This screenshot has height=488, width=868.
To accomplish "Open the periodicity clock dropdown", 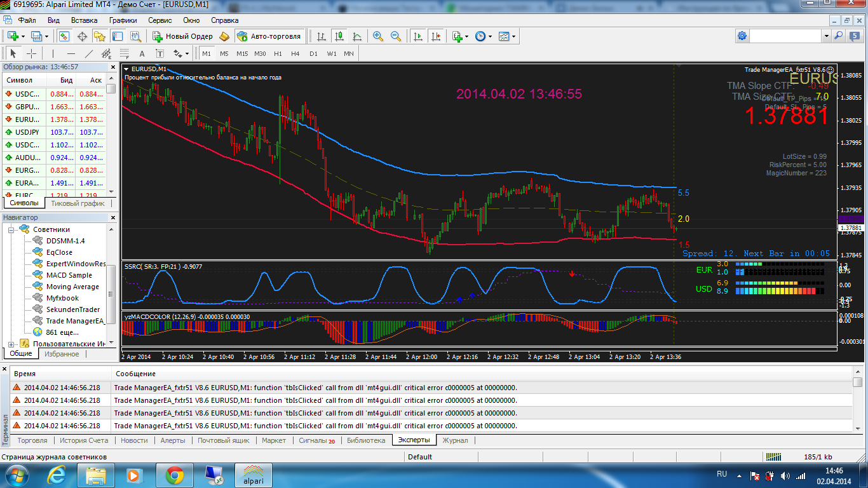I will tap(482, 36).
